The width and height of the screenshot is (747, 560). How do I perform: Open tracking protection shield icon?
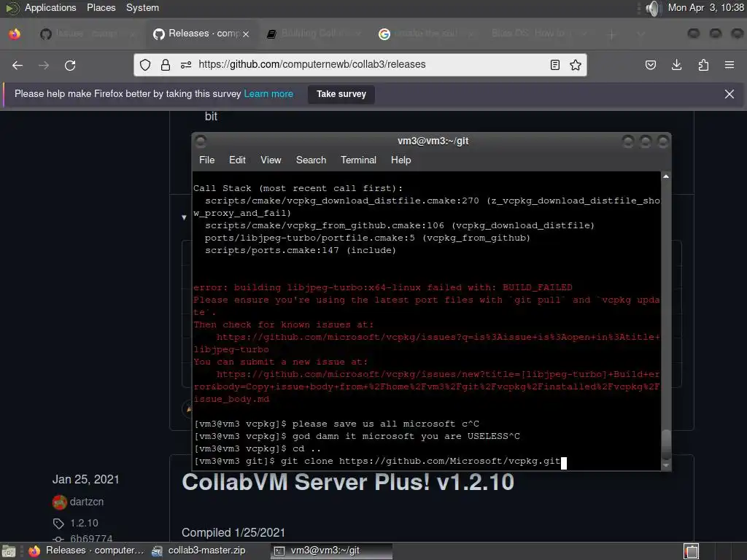point(145,65)
